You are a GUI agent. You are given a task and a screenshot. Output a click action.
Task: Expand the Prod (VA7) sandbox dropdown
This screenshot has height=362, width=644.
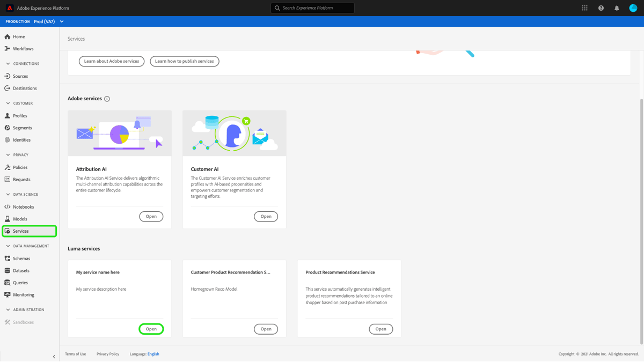click(x=61, y=21)
